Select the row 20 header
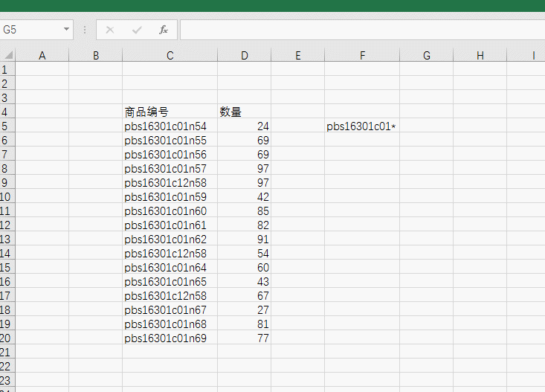The height and width of the screenshot is (392, 545). click(7, 338)
